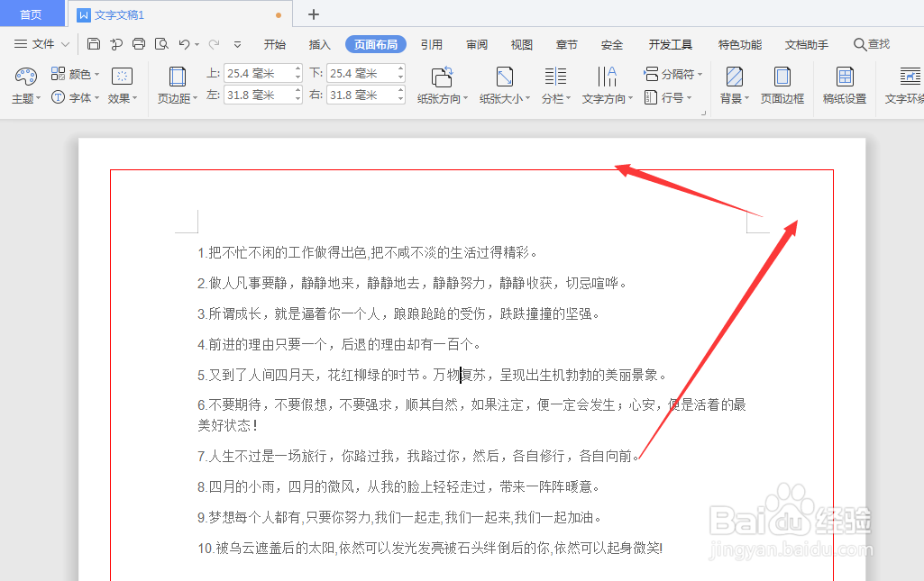Click the Page Margins (页边距) icon
Screen dimensions: 924x581
tap(178, 77)
